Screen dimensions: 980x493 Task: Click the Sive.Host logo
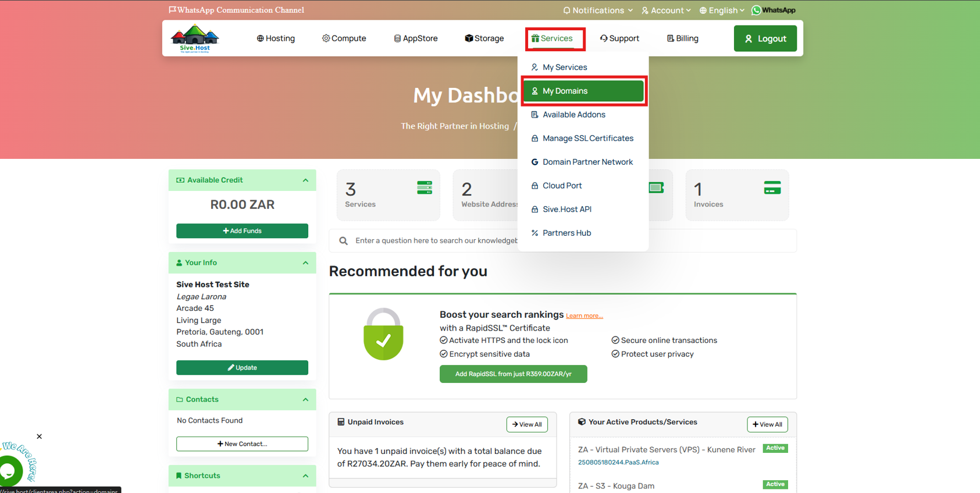194,38
